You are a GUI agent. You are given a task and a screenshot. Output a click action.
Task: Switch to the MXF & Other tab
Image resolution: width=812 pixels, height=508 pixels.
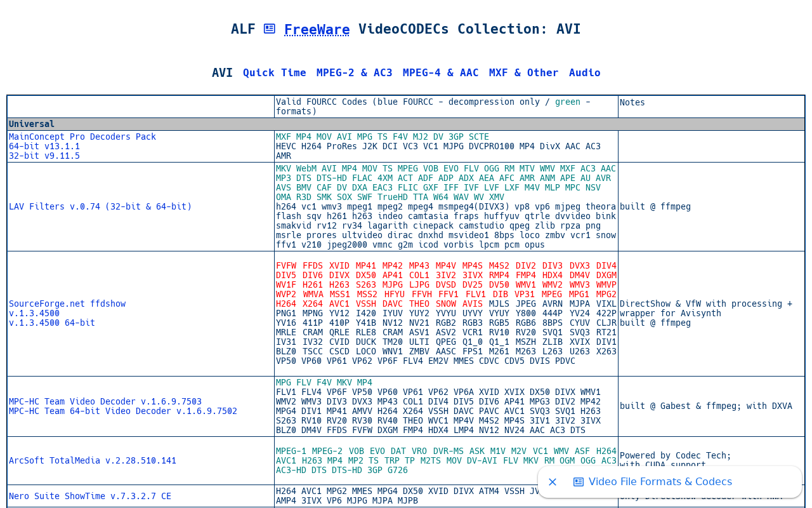pos(524,72)
